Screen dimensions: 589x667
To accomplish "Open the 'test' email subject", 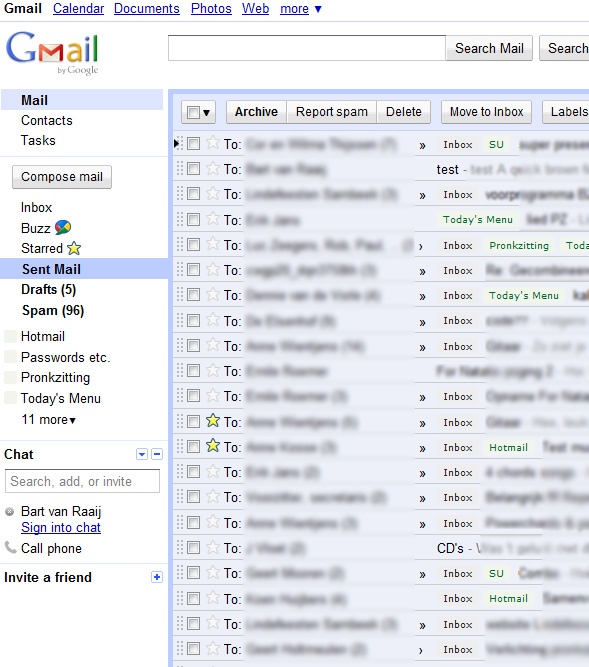I will 448,169.
